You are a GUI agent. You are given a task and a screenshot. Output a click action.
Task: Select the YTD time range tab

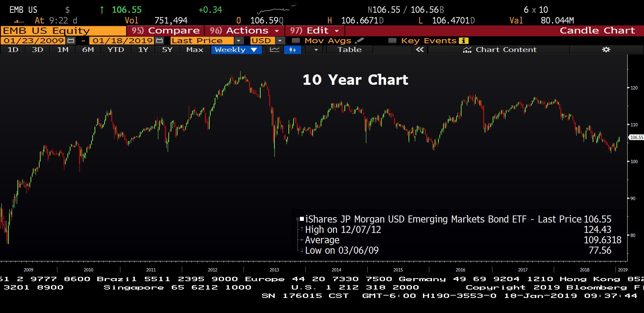coord(115,50)
